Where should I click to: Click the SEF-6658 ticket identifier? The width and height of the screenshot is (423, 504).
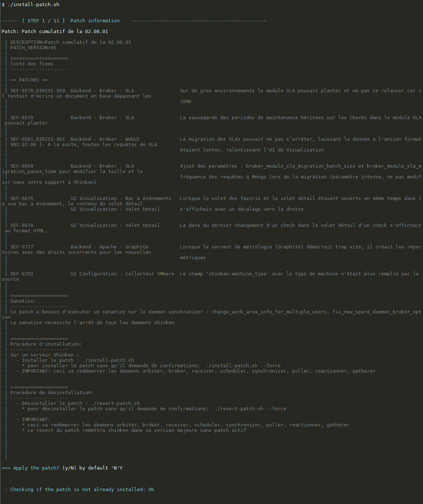pyautogui.click(x=22, y=166)
